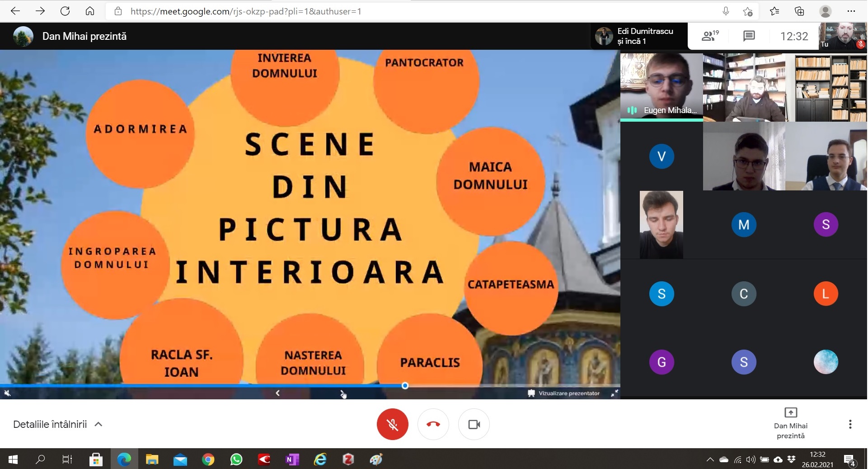Hang up the call
868x469 pixels.
[x=433, y=424]
